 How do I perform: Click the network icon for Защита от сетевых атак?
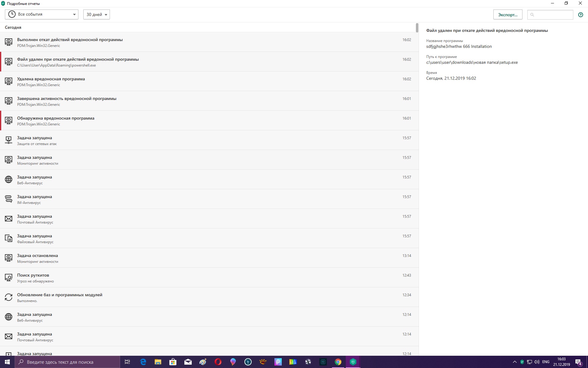(x=9, y=140)
